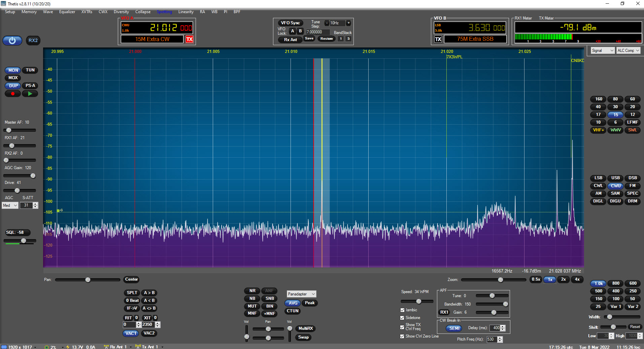The width and height of the screenshot is (644, 349).
Task: Click the Pitch Freq spinner arrows
Action: click(500, 340)
